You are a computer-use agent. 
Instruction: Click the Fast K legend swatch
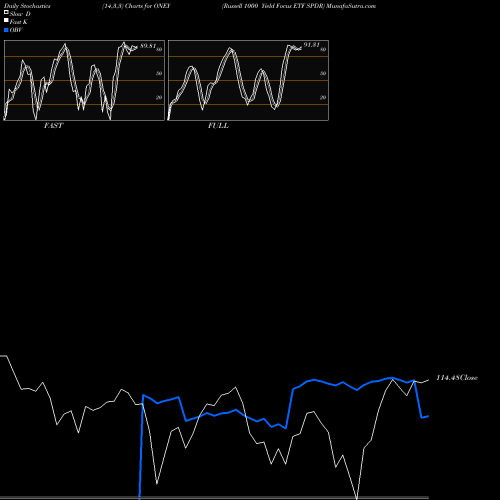click(x=6, y=20)
